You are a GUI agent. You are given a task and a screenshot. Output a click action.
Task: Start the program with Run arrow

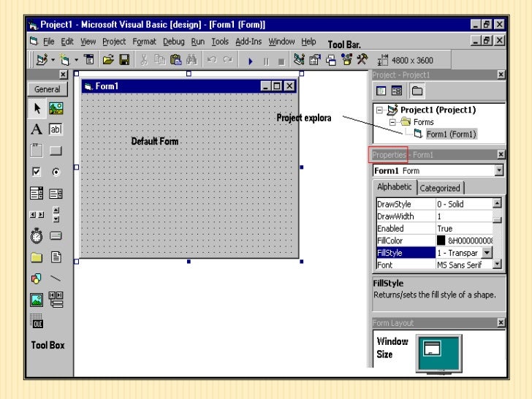coord(251,61)
